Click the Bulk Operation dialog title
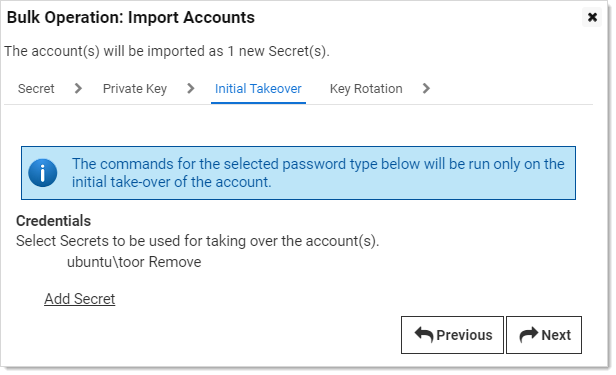 131,18
